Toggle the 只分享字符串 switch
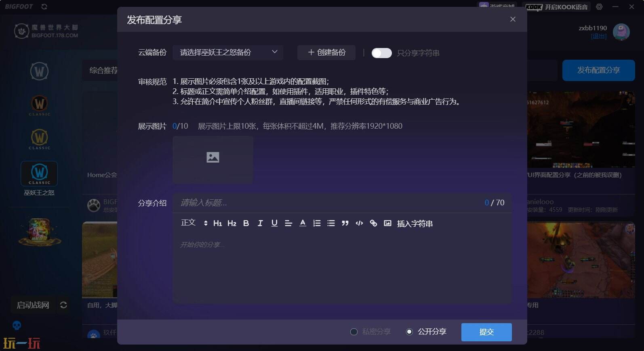 pos(381,53)
